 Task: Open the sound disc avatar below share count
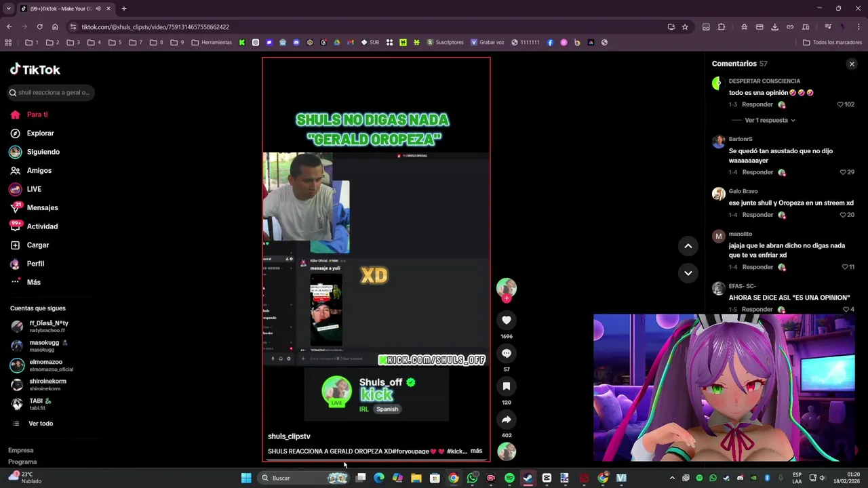(x=507, y=451)
